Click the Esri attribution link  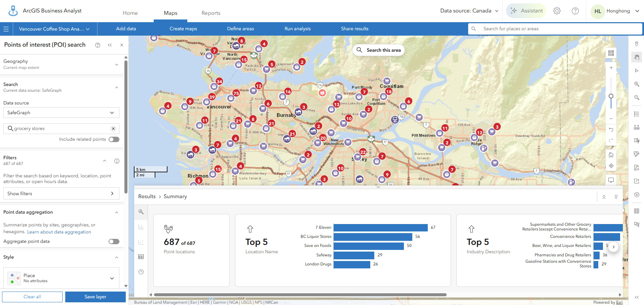(x=619, y=302)
